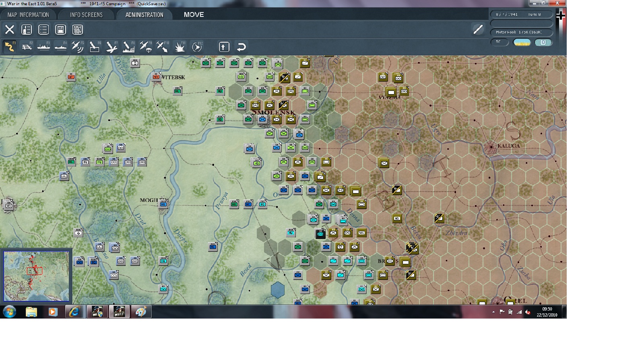Click the teal button showing 0
The width and height of the screenshot is (644, 362).
click(x=543, y=42)
